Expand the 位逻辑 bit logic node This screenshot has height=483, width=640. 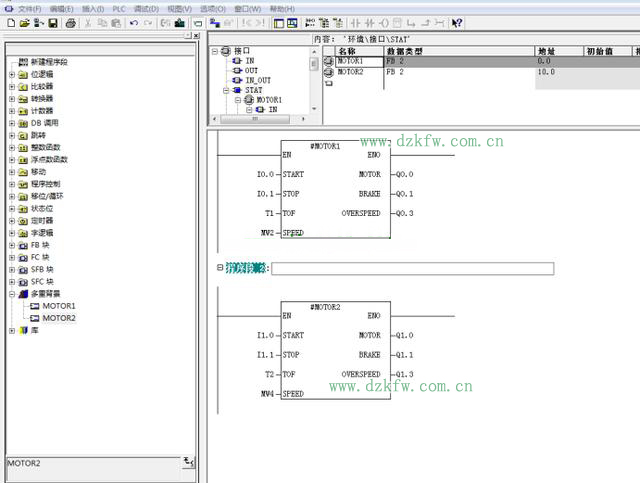[12, 74]
